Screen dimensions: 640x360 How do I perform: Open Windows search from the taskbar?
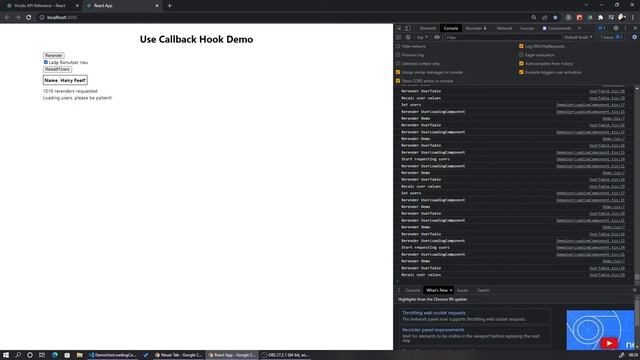[18, 355]
